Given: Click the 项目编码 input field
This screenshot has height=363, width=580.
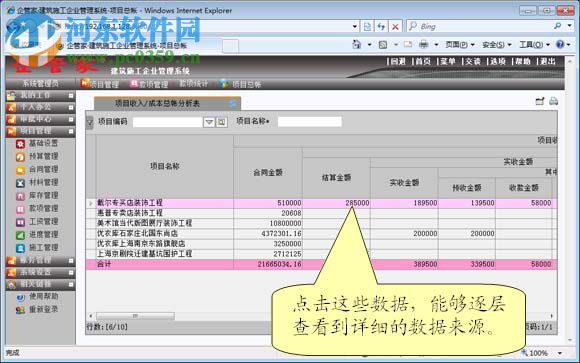Looking at the screenshot, I should (168, 122).
